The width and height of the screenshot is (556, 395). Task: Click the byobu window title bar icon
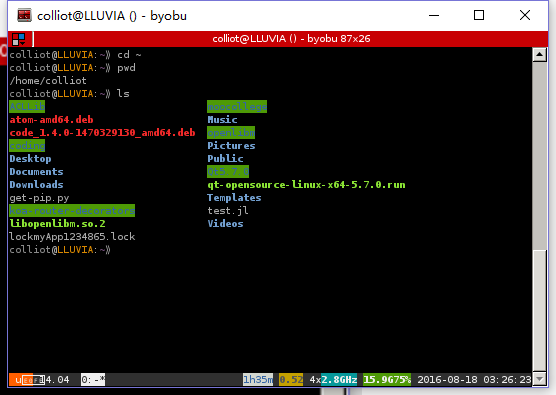tap(24, 15)
